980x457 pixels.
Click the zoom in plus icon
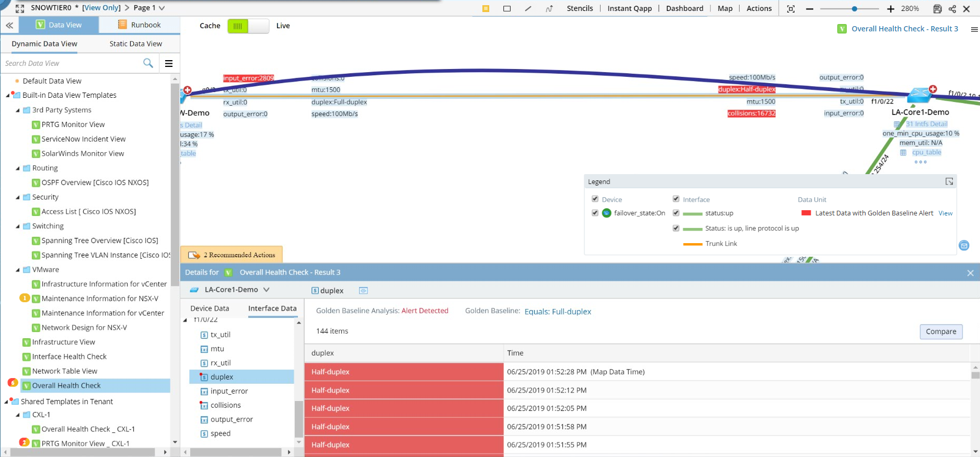point(891,9)
